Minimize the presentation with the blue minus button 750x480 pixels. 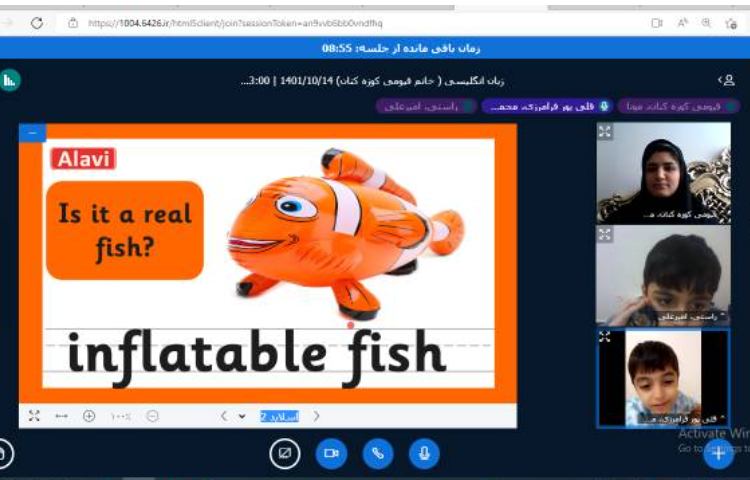click(x=33, y=132)
